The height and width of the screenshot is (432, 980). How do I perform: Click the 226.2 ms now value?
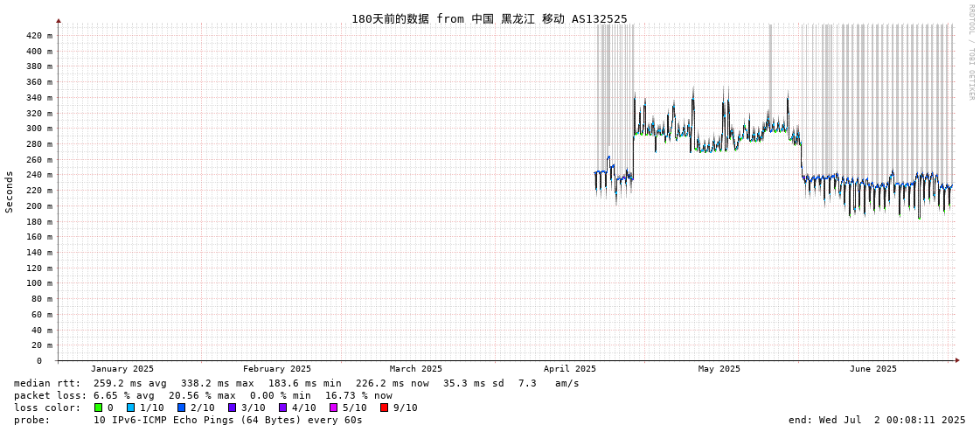pos(393,383)
